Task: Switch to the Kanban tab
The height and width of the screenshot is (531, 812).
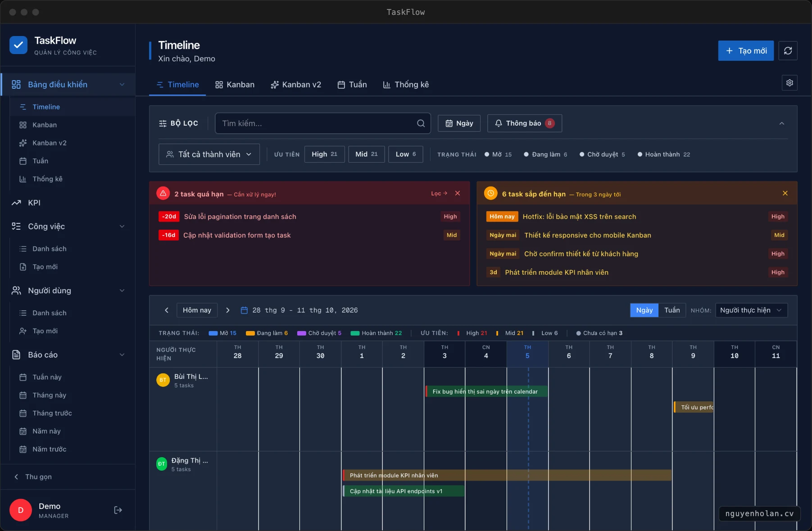Action: 235,85
